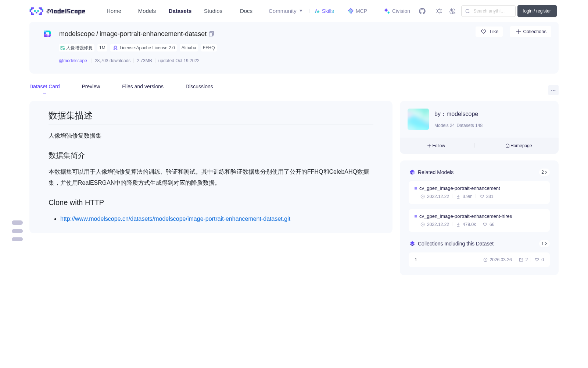Viewport: 588px width, 368px height.
Task: Click the heart icon in Like button
Action: 484,32
